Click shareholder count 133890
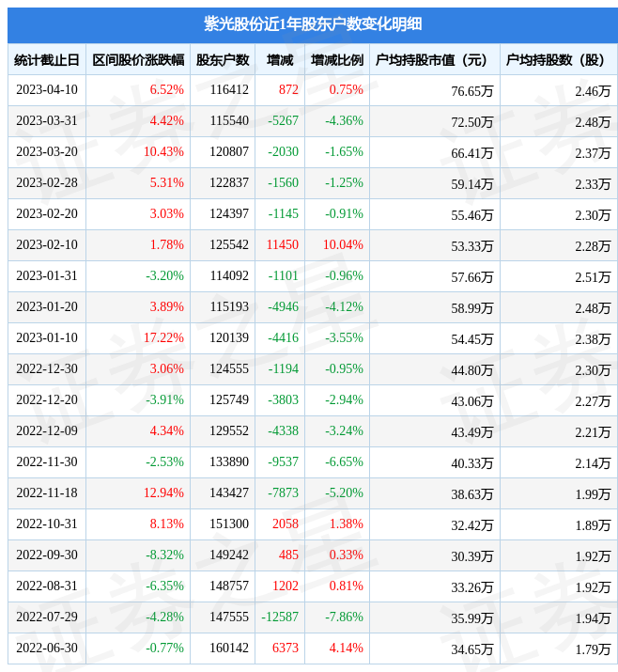Image resolution: width=618 pixels, height=672 pixels. [x=229, y=462]
